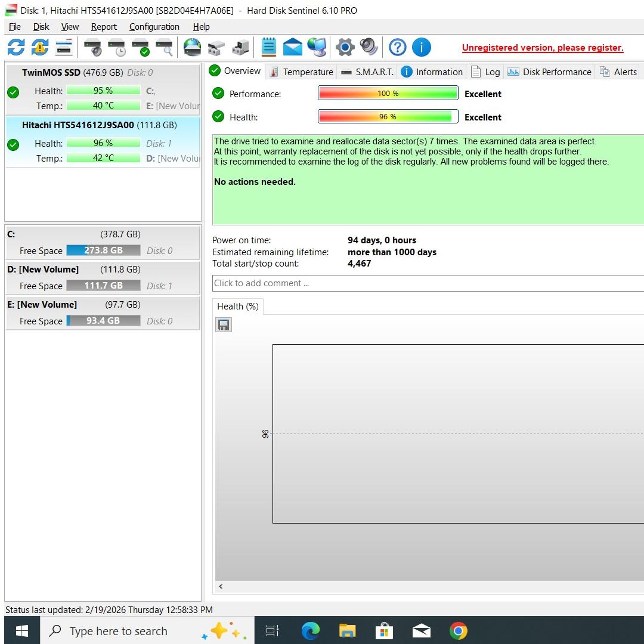Switch to the S.M.A.R.T. tab

pyautogui.click(x=367, y=72)
